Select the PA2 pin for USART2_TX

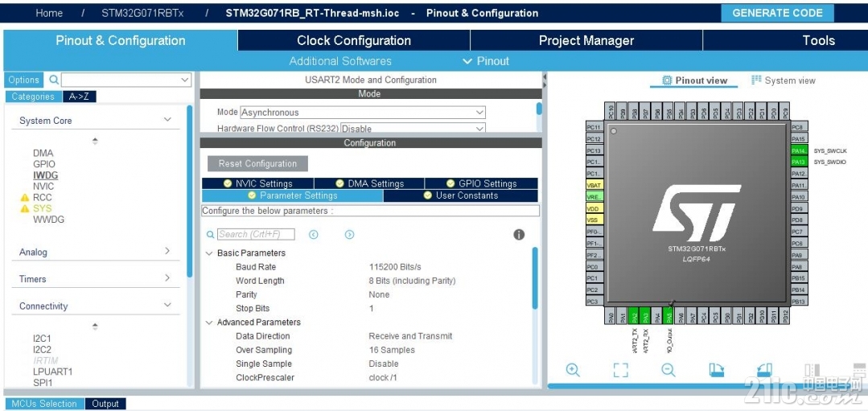pyautogui.click(x=634, y=316)
